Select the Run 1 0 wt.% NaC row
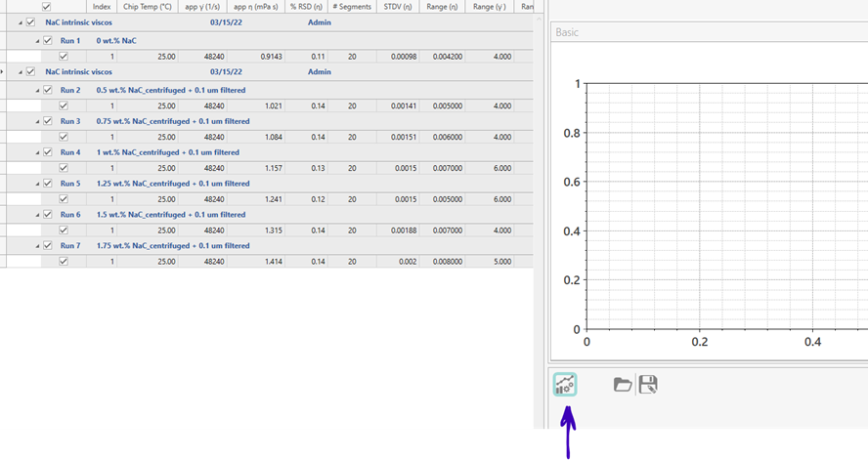The height and width of the screenshot is (460, 868). 115,41
